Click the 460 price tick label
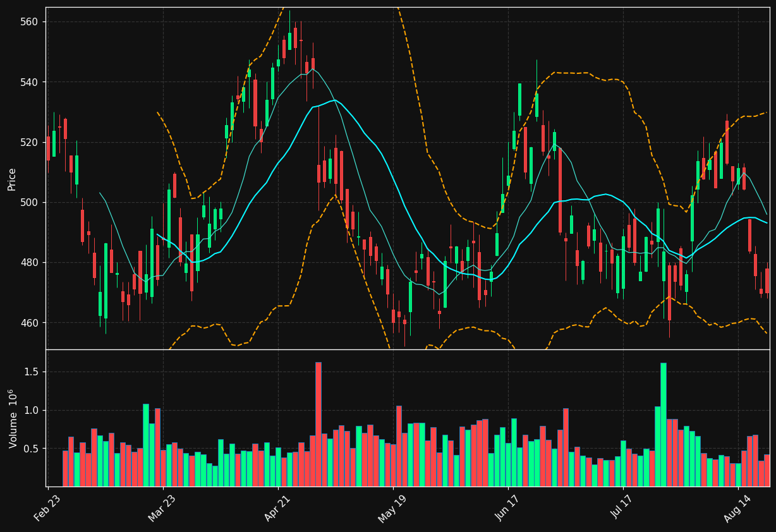 coord(30,323)
